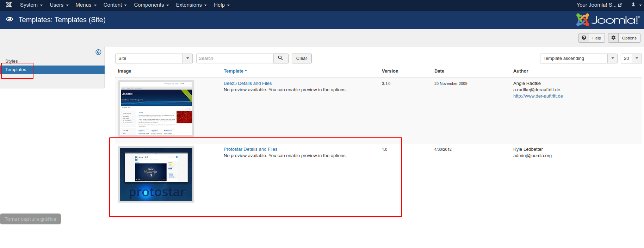Click the Tomar captura gráfica button
644x248 pixels.
[30, 219]
